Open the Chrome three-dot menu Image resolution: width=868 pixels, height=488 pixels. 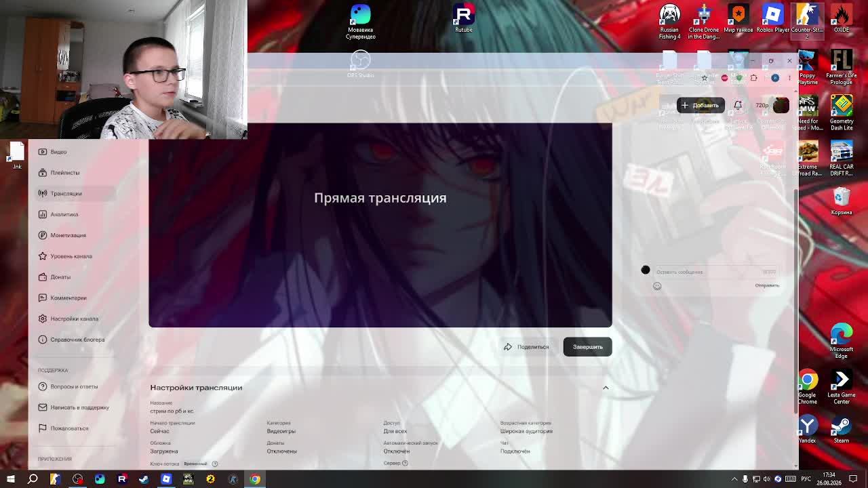(789, 78)
